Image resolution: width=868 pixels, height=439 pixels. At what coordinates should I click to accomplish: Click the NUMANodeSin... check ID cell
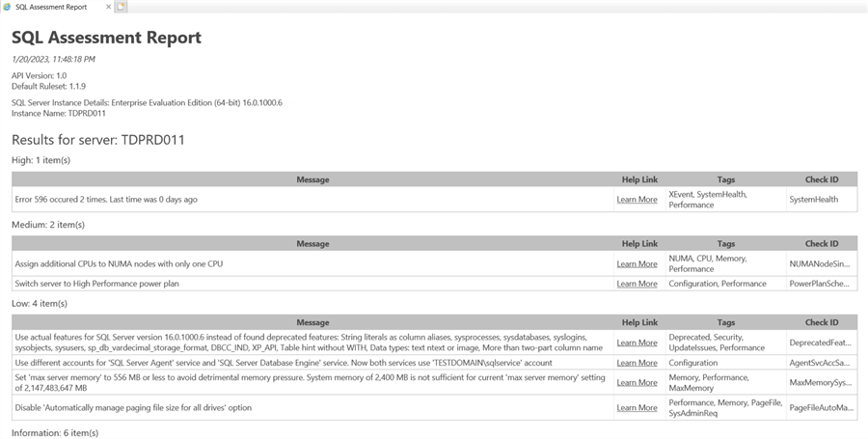click(822, 264)
